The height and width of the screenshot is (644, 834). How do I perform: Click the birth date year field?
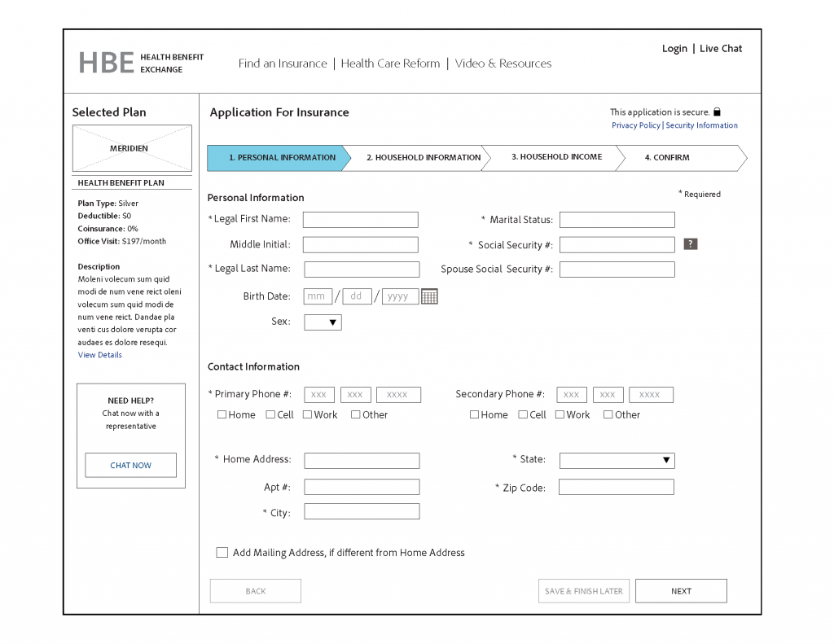(400, 296)
